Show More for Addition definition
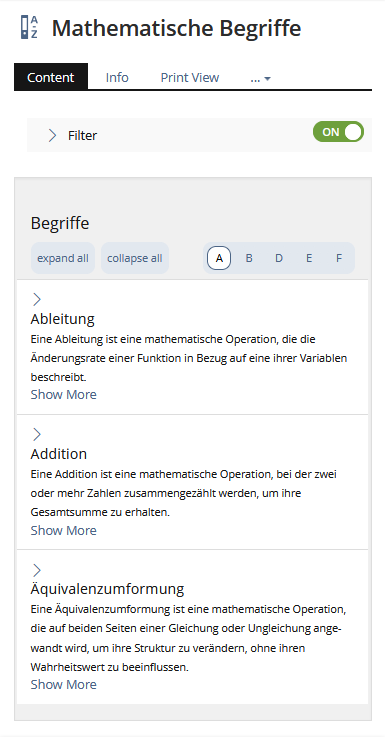This screenshot has width=385, height=737. [x=63, y=530]
